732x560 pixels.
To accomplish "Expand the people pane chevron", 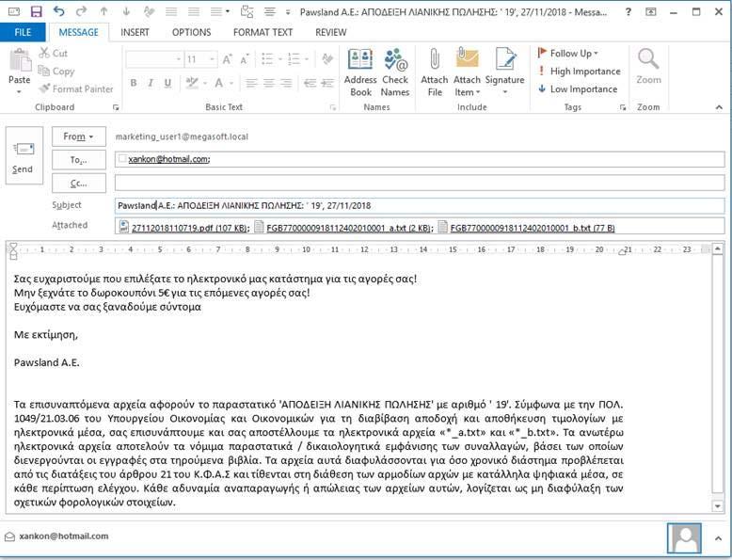I will click(718, 538).
